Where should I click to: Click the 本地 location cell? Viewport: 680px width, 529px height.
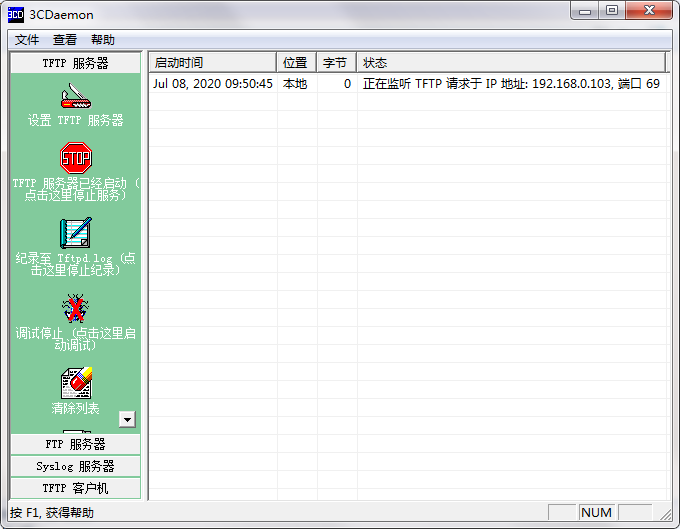[x=295, y=84]
